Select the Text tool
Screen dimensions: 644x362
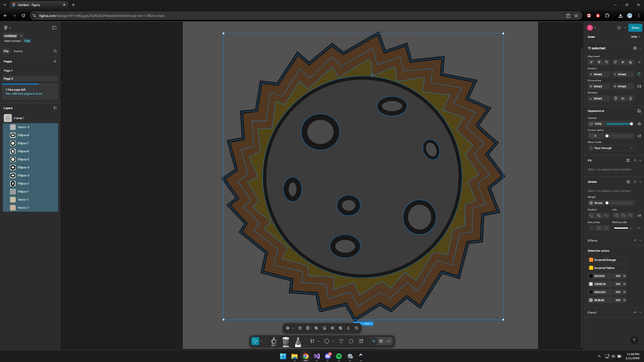[x=341, y=341]
